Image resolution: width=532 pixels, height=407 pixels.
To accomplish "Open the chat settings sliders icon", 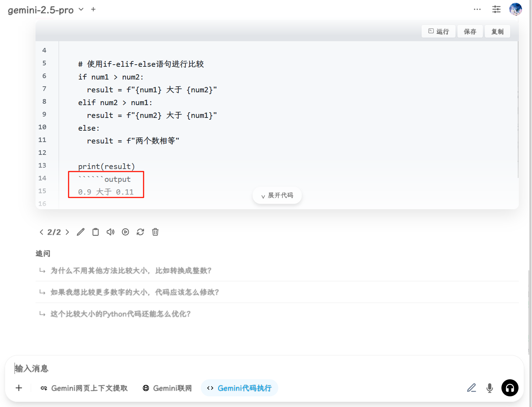I will pyautogui.click(x=496, y=9).
